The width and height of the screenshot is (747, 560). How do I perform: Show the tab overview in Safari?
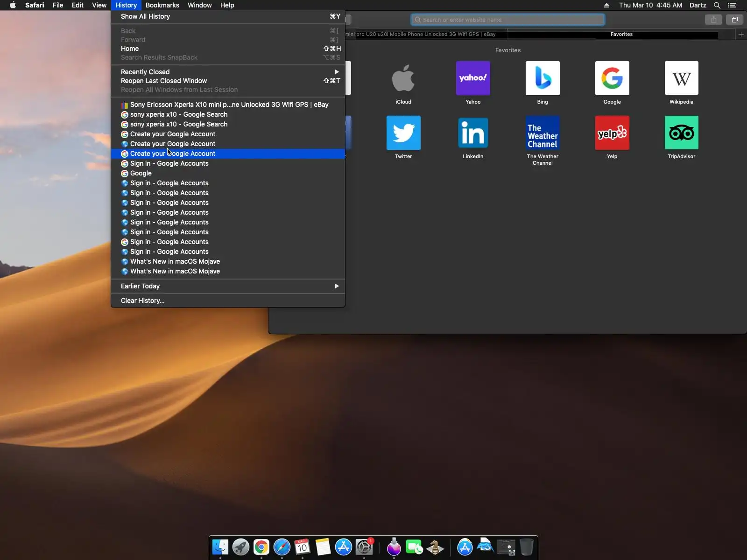(x=734, y=20)
